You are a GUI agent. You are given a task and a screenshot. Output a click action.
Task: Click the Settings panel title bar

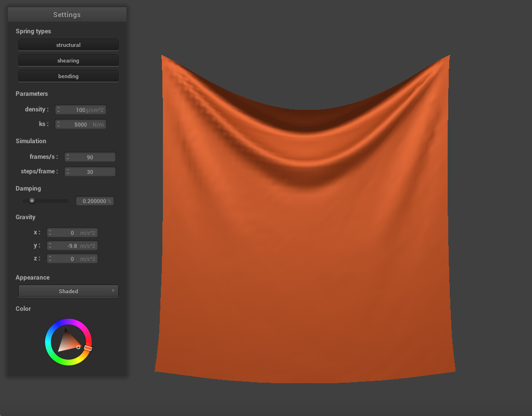[67, 15]
